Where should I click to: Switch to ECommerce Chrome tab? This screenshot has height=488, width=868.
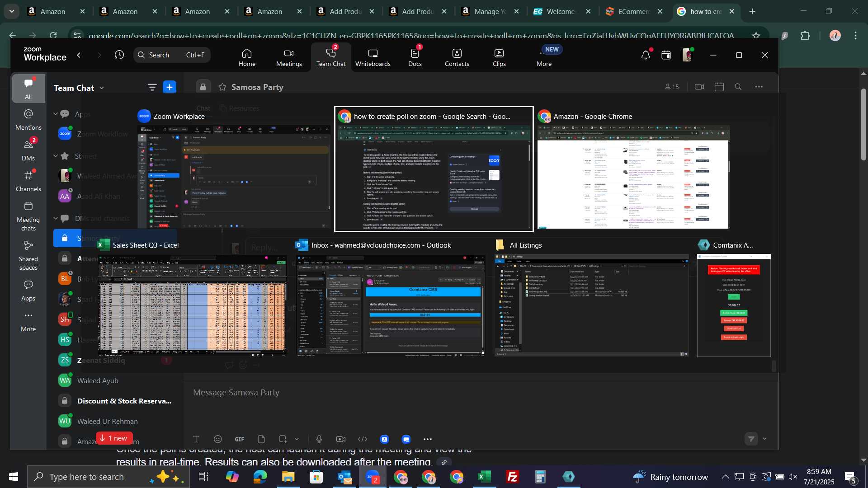pos(634,11)
